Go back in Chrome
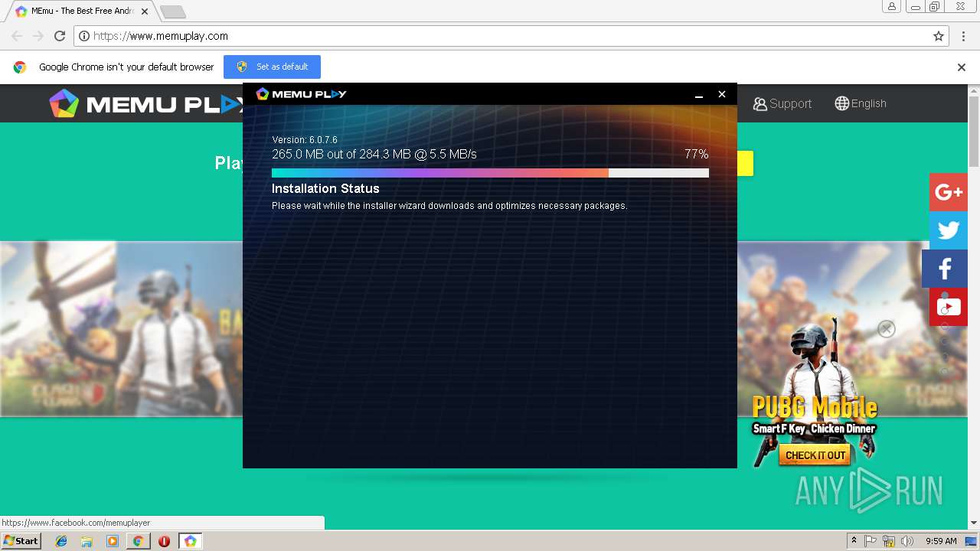980x551 pixels. (17, 36)
